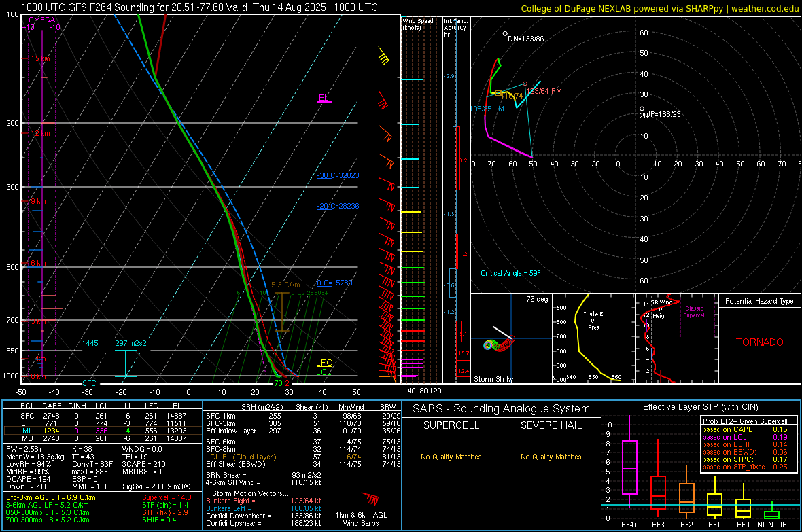Click the DCAPE = 194 value
Screen dimensions: 802x532
click(28, 479)
